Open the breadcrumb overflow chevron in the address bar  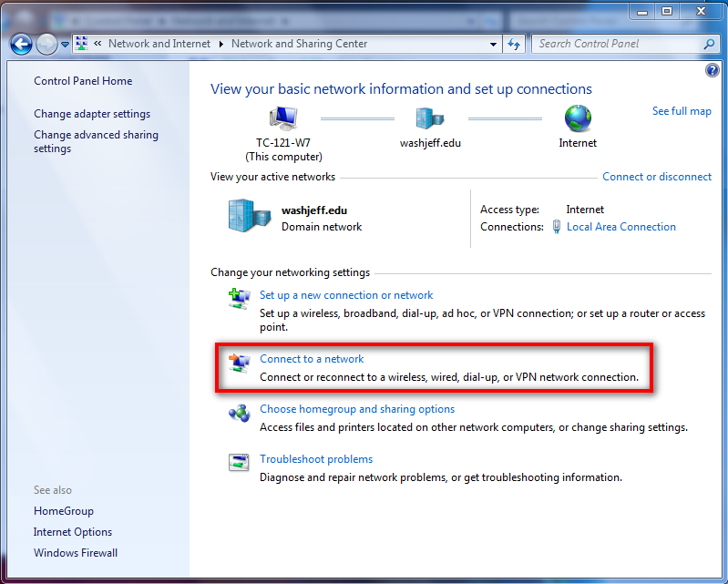point(97,44)
